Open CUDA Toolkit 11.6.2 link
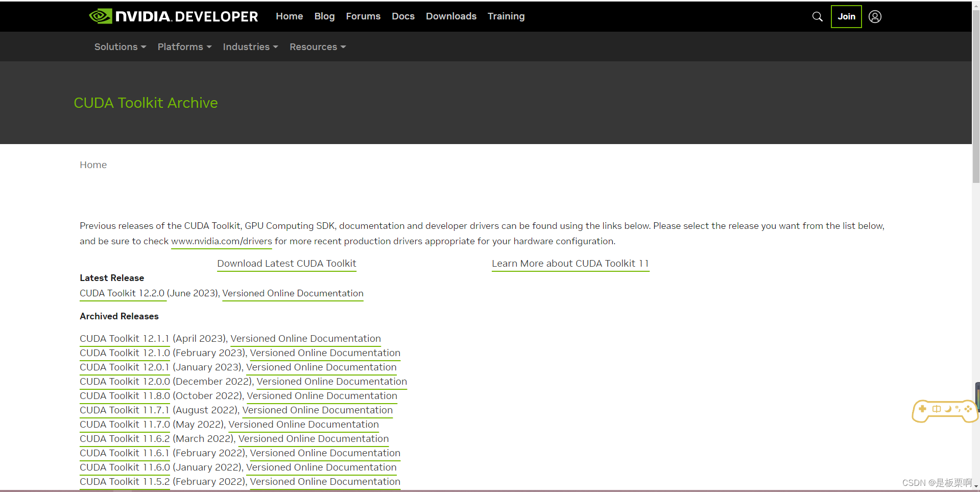 pos(125,439)
